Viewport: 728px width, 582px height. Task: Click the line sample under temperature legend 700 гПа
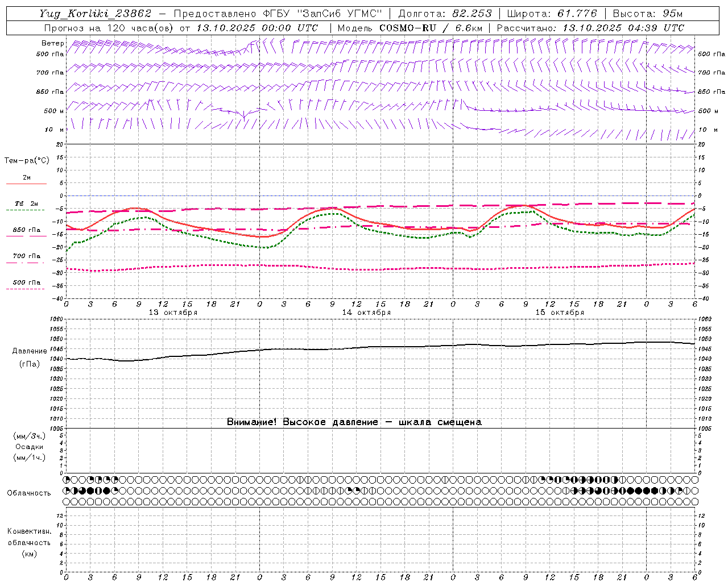click(x=26, y=263)
